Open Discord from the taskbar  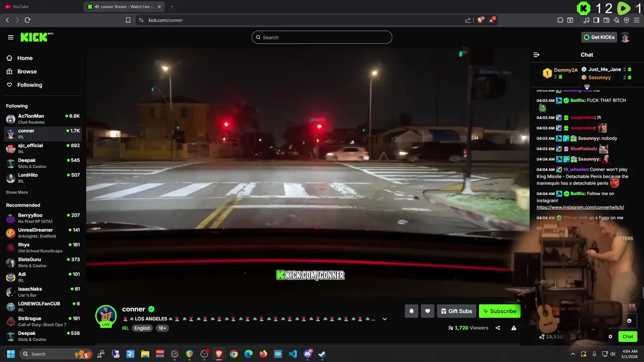[x=307, y=354]
